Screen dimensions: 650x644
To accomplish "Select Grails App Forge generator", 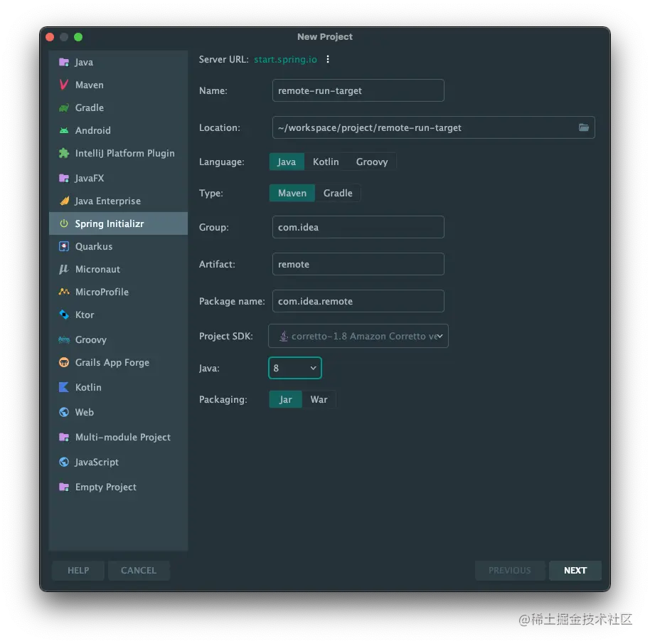I will coord(118,362).
